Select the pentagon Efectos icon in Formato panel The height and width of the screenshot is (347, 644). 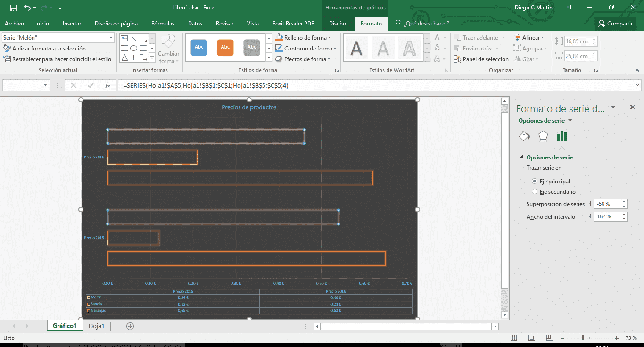[x=543, y=135]
